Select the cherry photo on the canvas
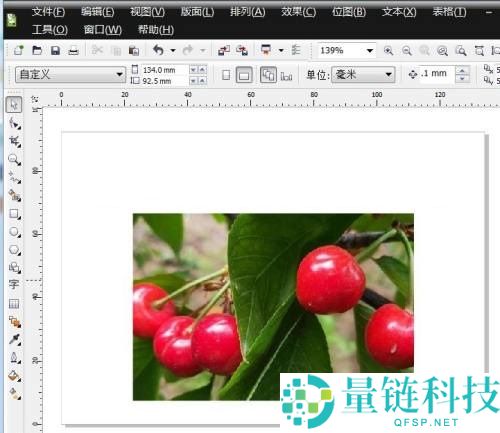 pos(273,307)
